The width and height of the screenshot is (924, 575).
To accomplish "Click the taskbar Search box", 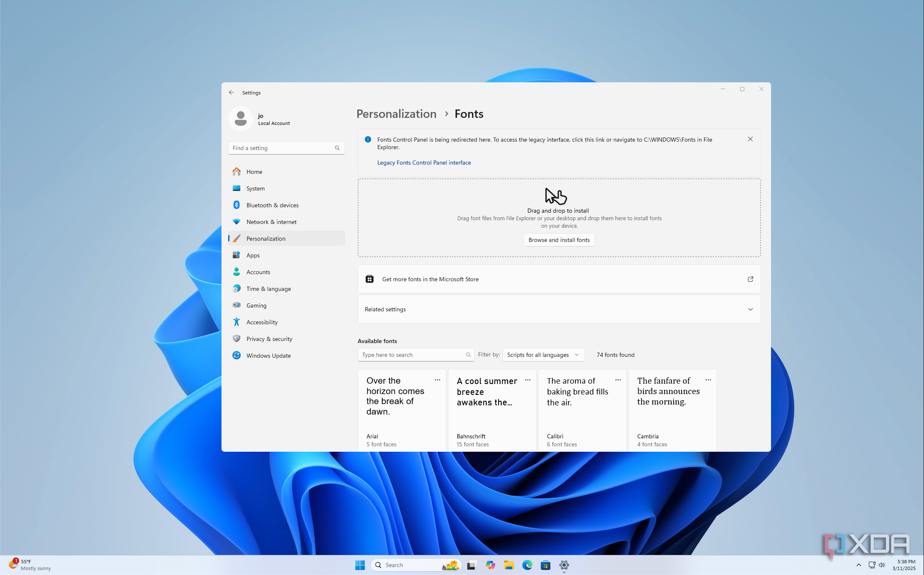I will pyautogui.click(x=416, y=565).
